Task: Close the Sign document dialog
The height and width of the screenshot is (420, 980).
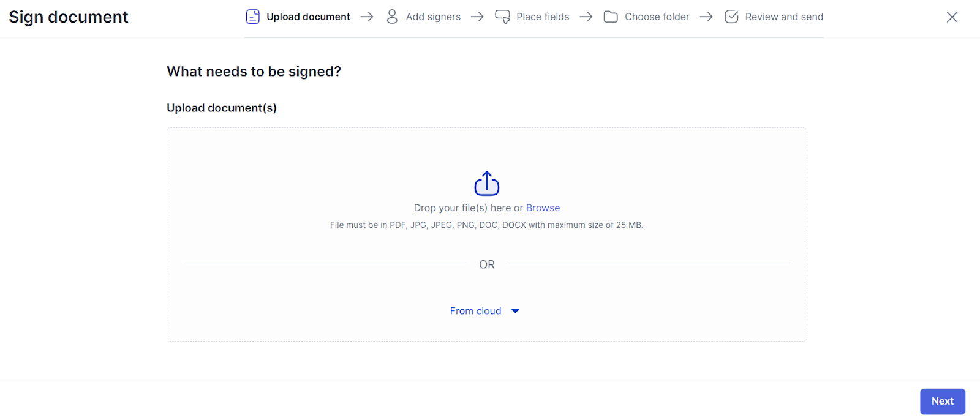Action: click(952, 17)
